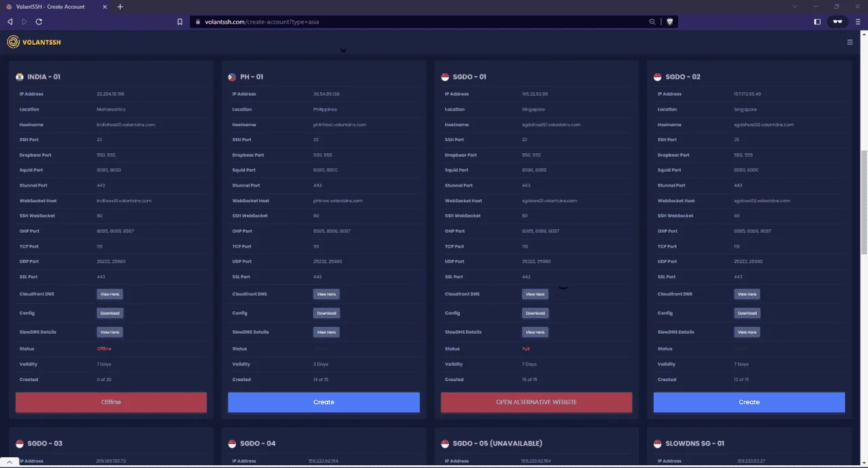Click SGDO - 03 flag icon

point(20,444)
